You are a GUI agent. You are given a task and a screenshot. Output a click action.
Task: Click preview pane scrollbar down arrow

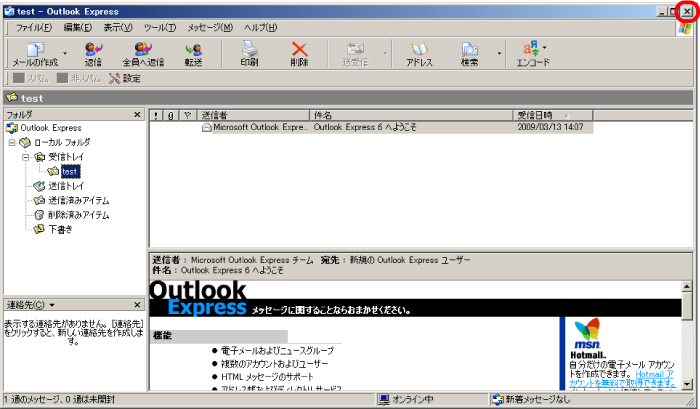pos(687,384)
